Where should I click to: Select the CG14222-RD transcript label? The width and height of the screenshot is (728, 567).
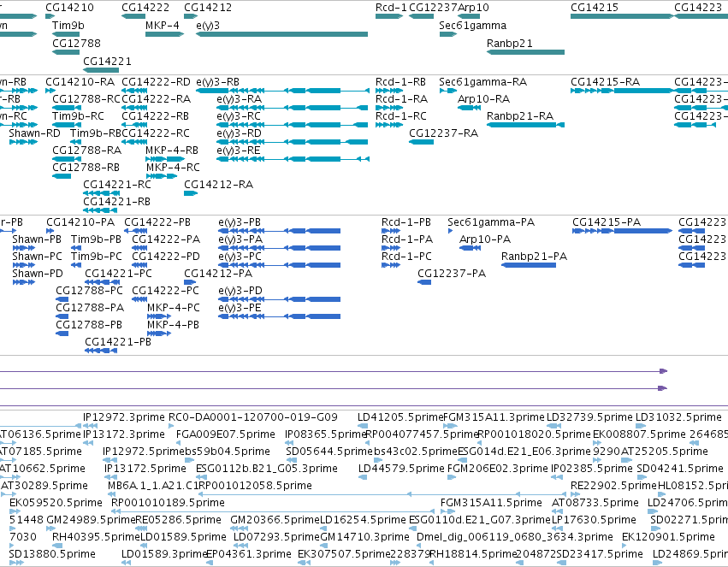[x=156, y=81]
